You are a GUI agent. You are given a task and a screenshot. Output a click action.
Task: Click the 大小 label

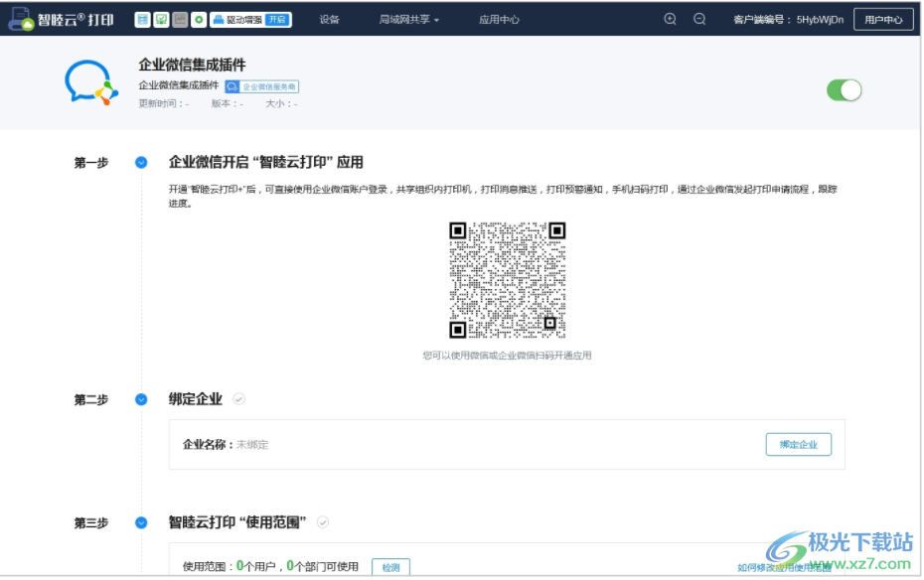281,103
